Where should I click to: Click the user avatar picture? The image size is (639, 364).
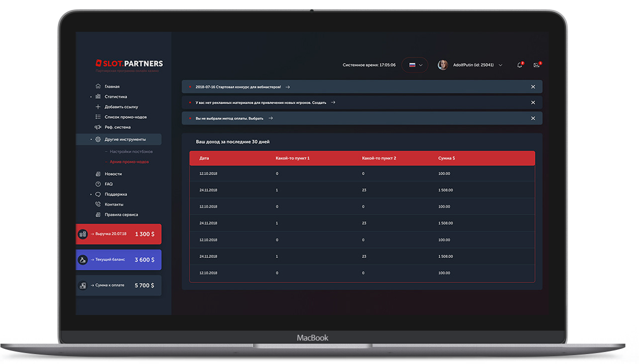pos(442,65)
